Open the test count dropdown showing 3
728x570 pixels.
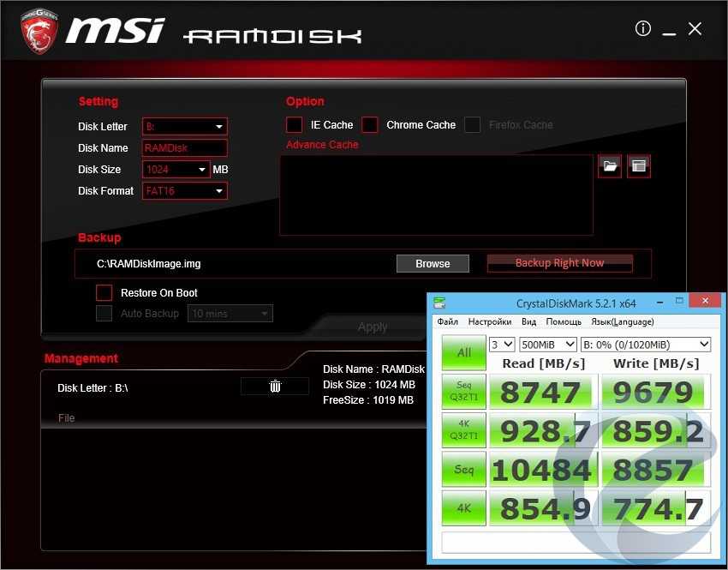(501, 345)
